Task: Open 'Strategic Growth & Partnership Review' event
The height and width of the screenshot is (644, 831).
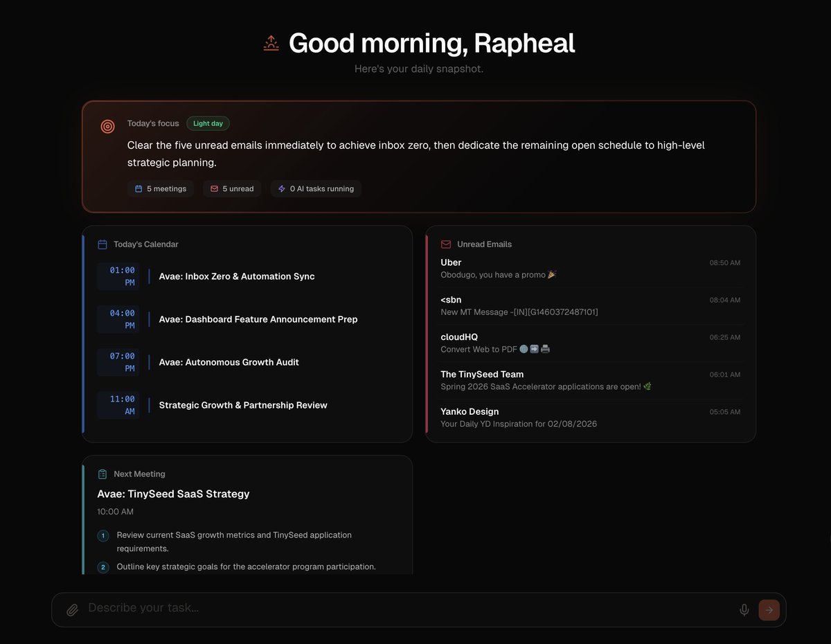Action: click(x=243, y=405)
